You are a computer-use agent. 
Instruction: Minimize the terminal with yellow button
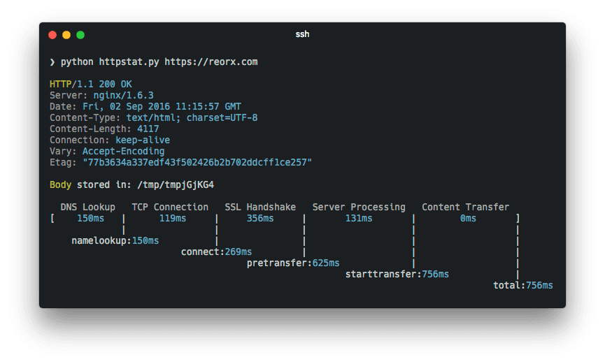pos(66,35)
